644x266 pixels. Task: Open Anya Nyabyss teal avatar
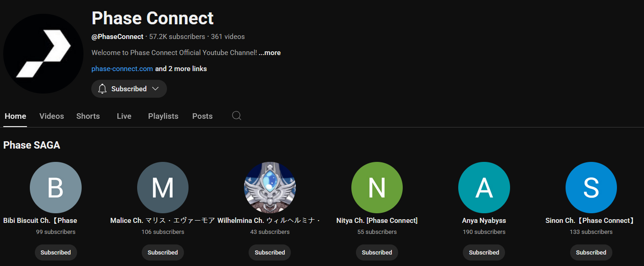484,188
